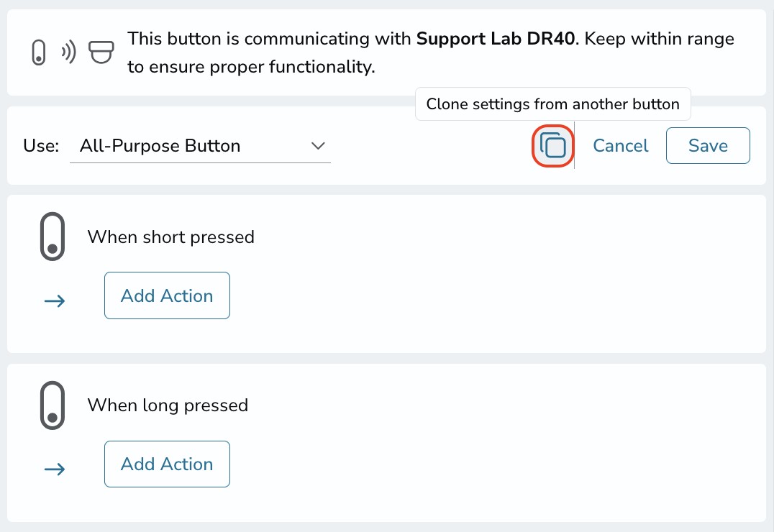The width and height of the screenshot is (774, 532).
Task: Cancel the button configuration
Action: point(621,146)
